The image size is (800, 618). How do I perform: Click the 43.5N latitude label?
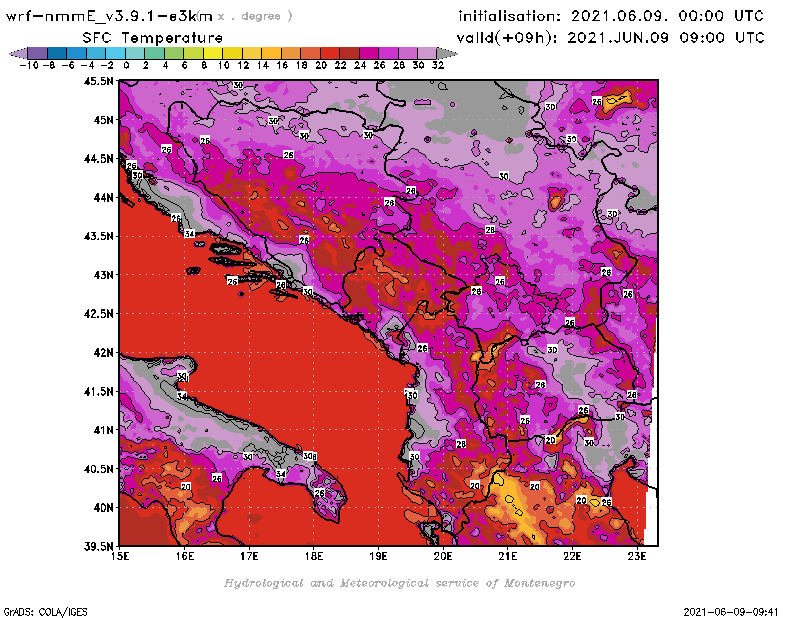[98, 236]
